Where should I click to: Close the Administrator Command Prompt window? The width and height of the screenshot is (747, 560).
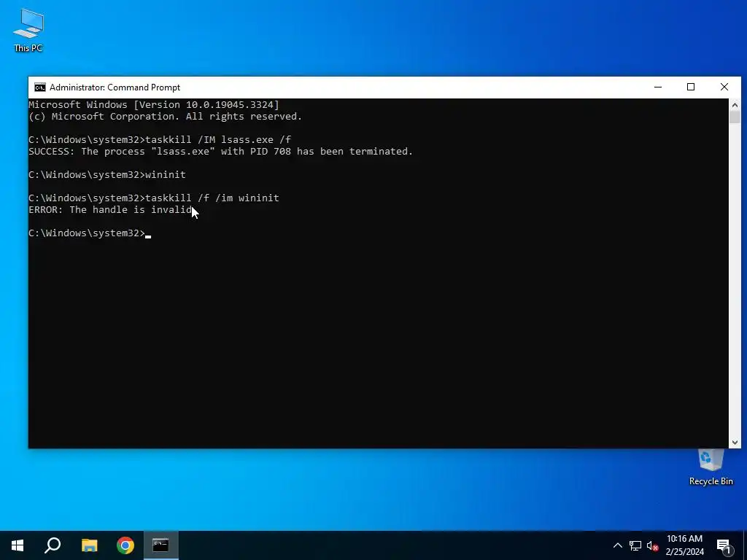[x=724, y=87]
